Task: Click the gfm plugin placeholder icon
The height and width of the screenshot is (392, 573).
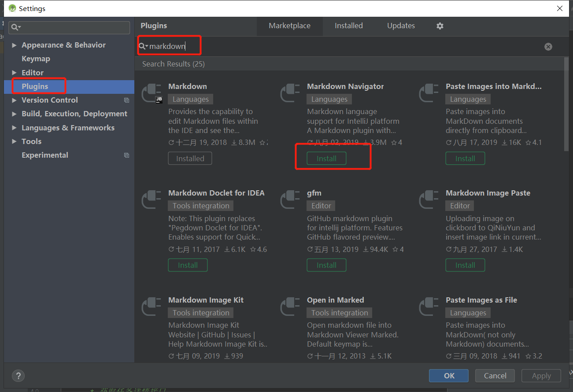Action: [290, 200]
